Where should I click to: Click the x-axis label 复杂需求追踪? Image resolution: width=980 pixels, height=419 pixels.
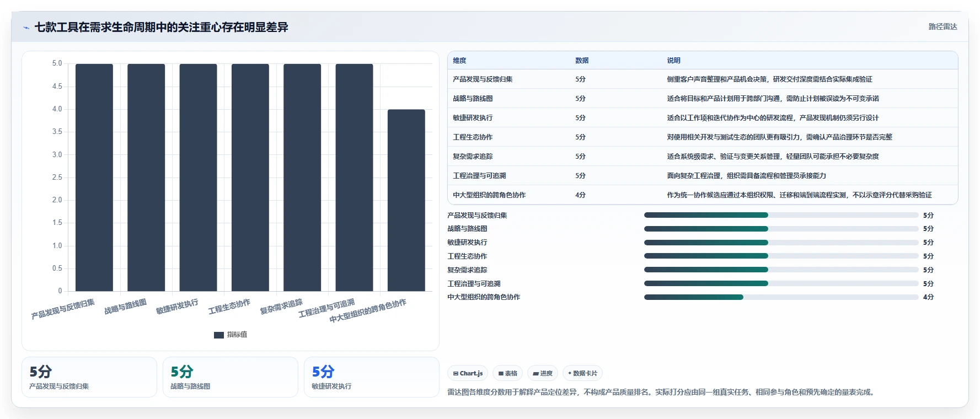click(281, 307)
